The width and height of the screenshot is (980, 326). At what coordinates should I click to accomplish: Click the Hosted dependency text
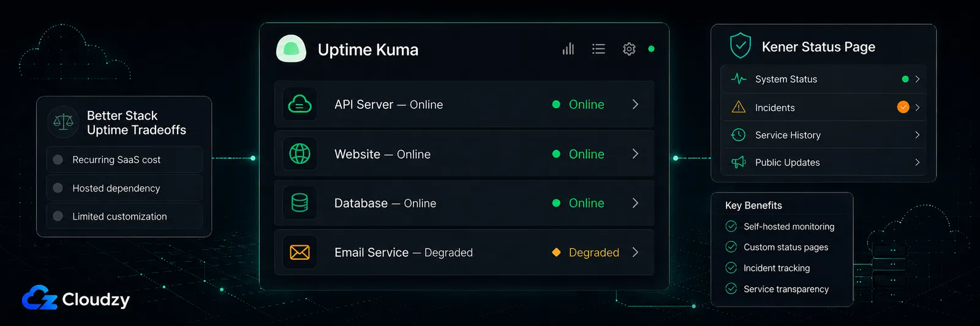(x=116, y=188)
